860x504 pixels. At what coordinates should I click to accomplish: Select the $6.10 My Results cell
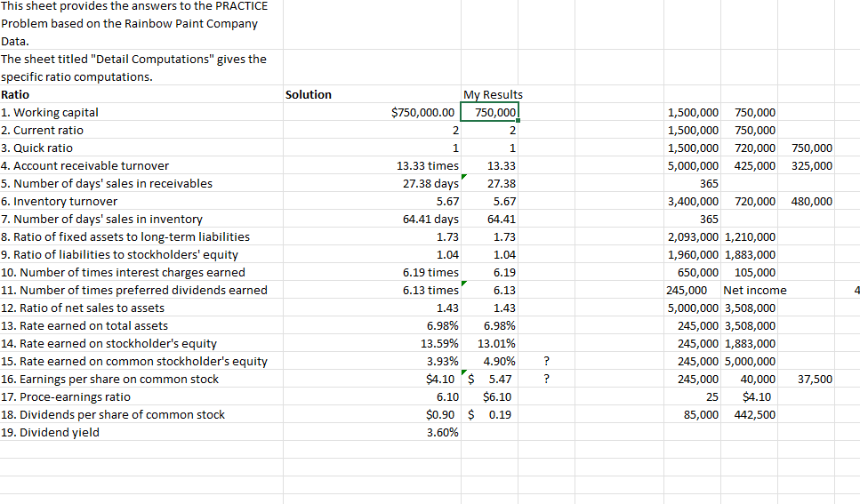tap(490, 396)
